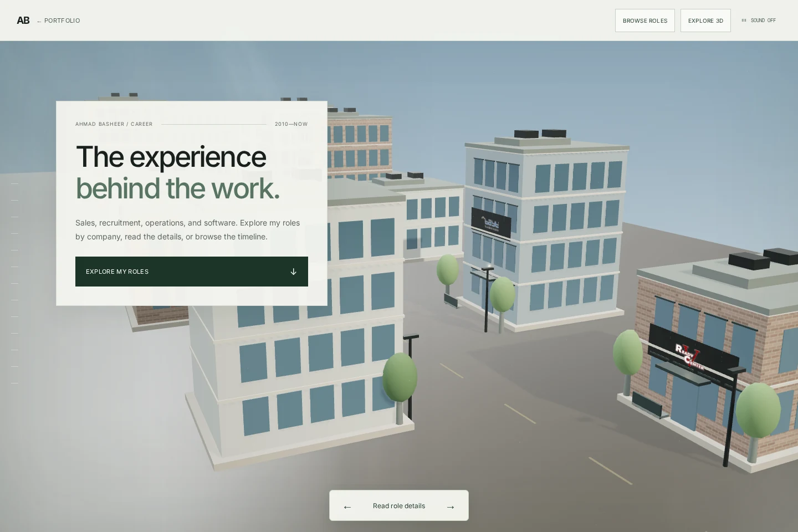The width and height of the screenshot is (798, 532).
Task: Click the '2010—NOW' date label
Action: coord(291,124)
